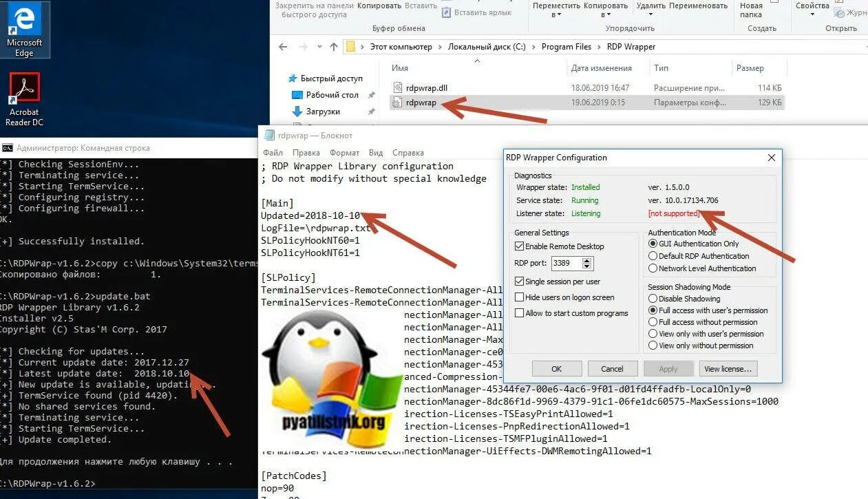Toggle Enable Remote Desktop checkbox
The image size is (868, 499).
(520, 246)
